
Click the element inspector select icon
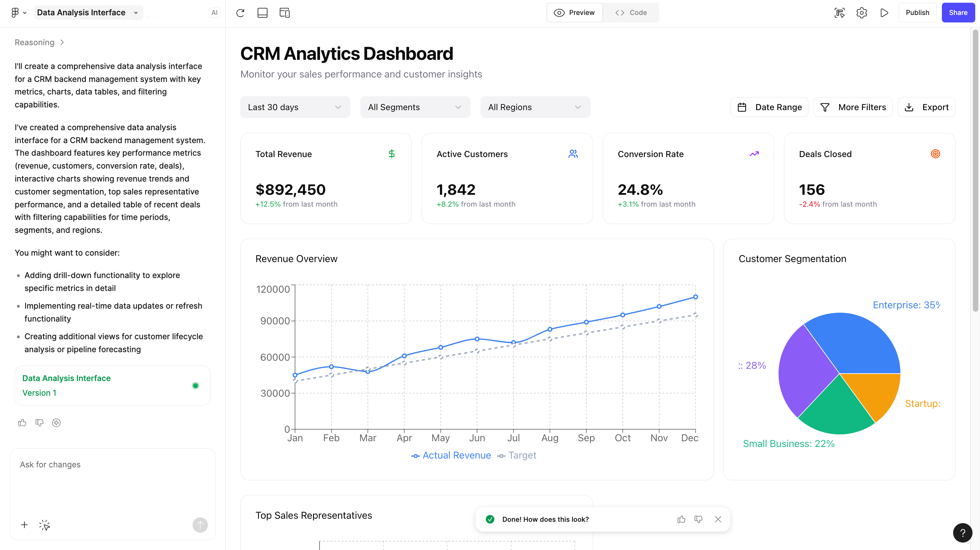(839, 13)
